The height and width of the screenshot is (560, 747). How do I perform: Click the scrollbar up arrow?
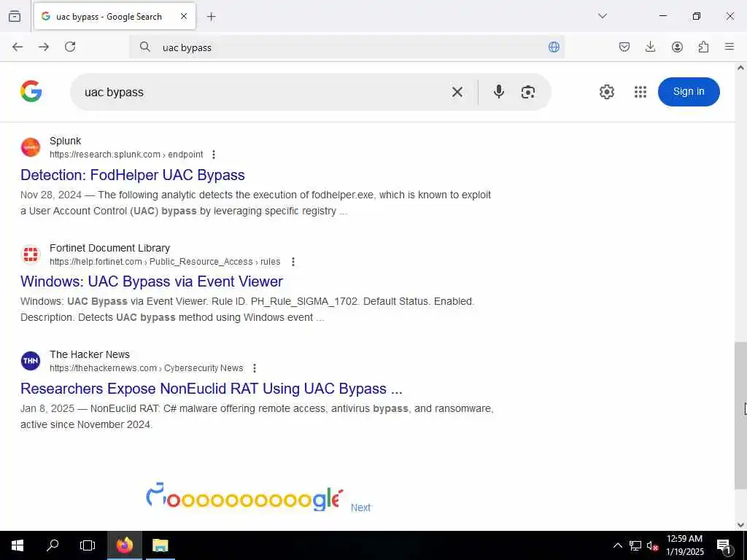click(x=740, y=68)
